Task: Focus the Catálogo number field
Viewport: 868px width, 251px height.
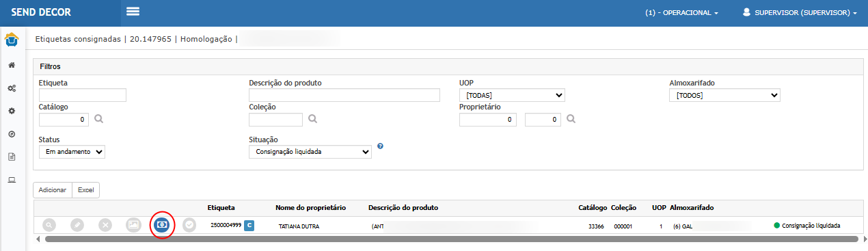Action: (64, 120)
